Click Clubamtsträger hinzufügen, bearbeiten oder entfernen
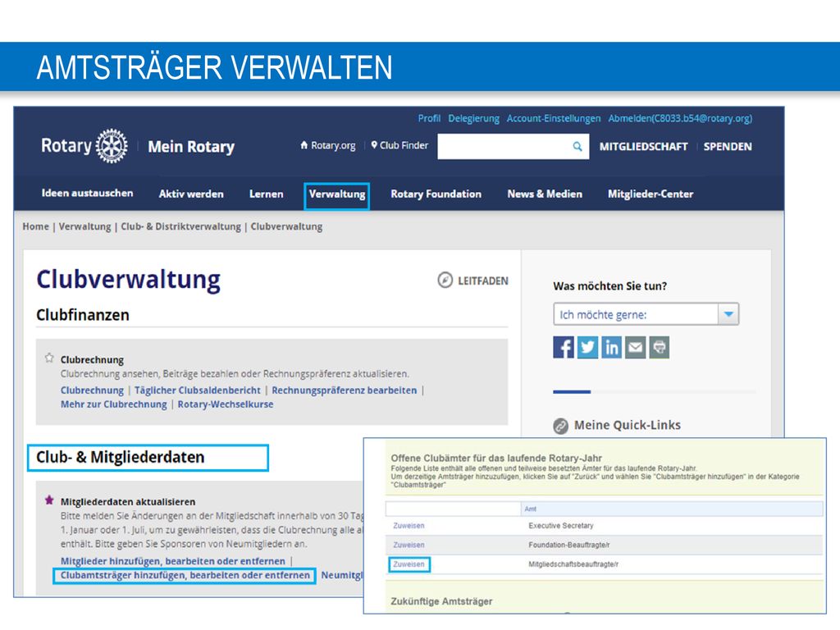This screenshot has height=630, width=840. (x=185, y=575)
